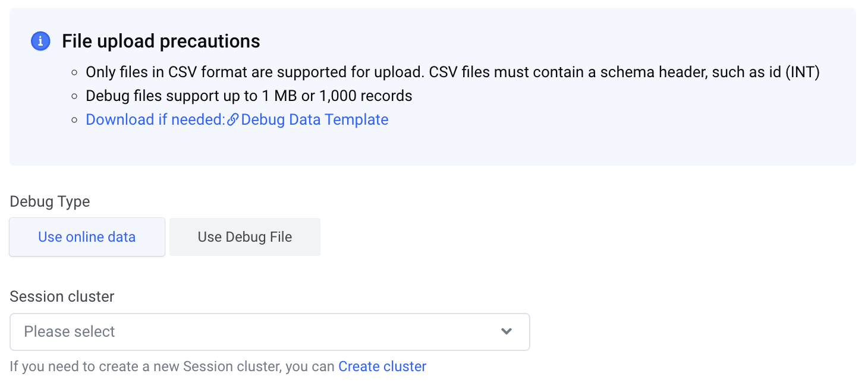
Task: Click the Debug Type field label
Action: 50,202
